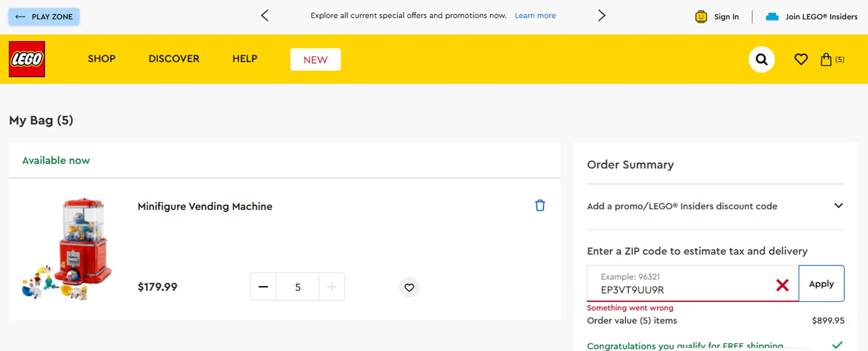
Task: Expand the promo/Insiders discount code section
Action: click(716, 206)
